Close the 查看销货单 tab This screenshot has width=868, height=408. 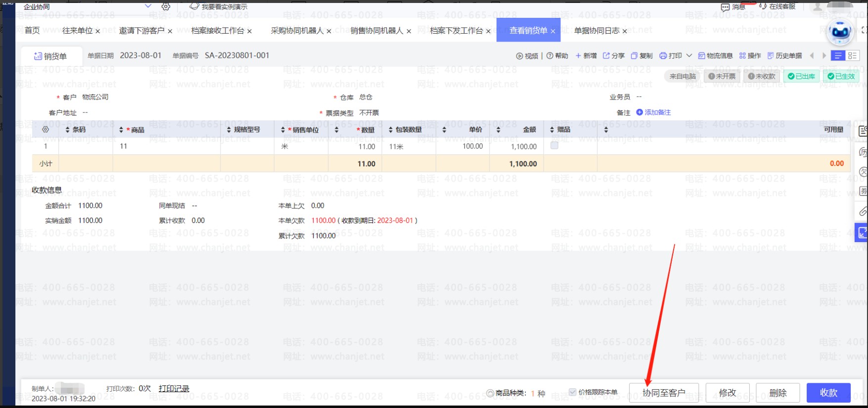[553, 31]
